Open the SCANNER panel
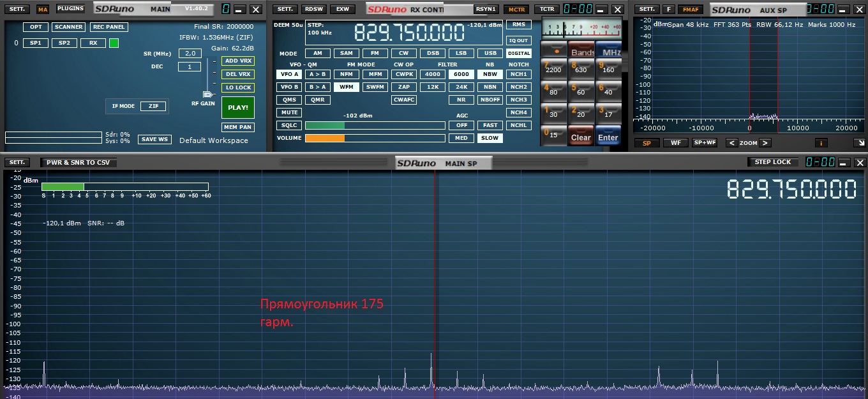Image resolution: width=868 pixels, height=399 pixels. [x=68, y=27]
